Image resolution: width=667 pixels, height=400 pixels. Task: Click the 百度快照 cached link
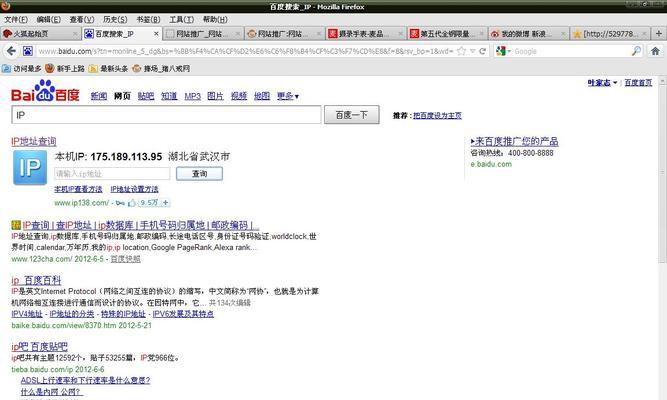click(x=125, y=259)
